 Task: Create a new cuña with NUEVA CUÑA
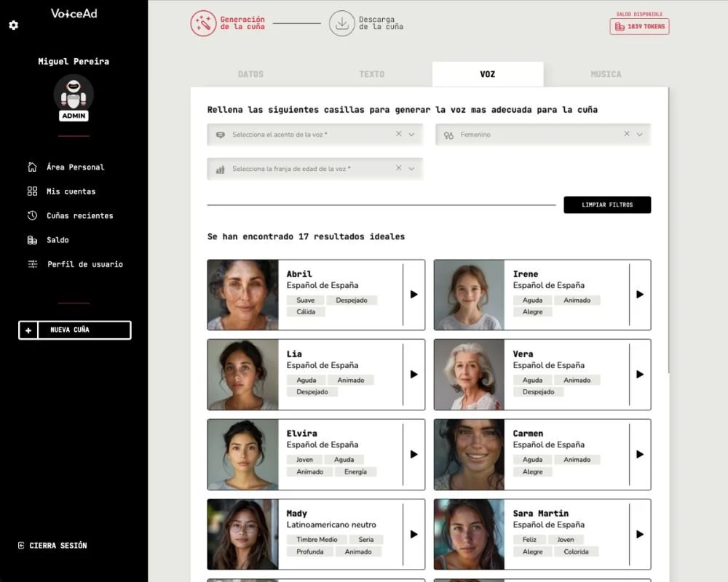click(75, 330)
